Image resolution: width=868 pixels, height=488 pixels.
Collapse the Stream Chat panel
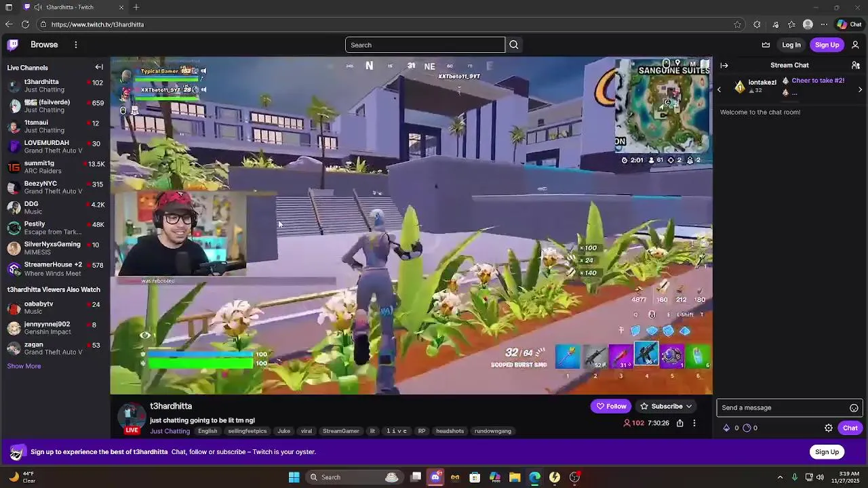click(x=724, y=66)
